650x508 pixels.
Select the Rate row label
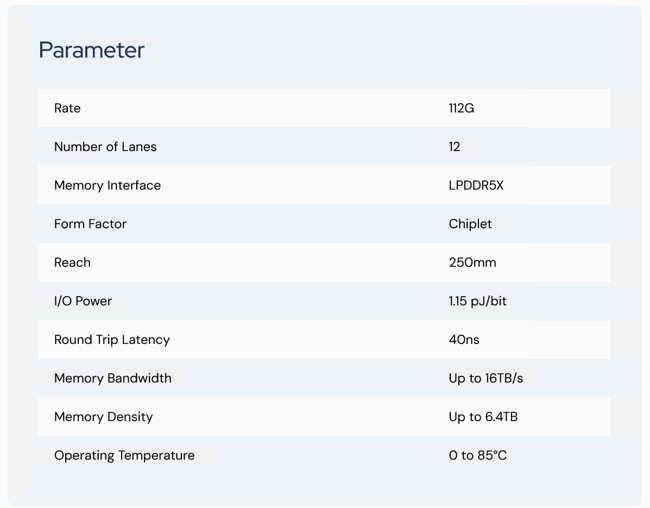[67, 108]
